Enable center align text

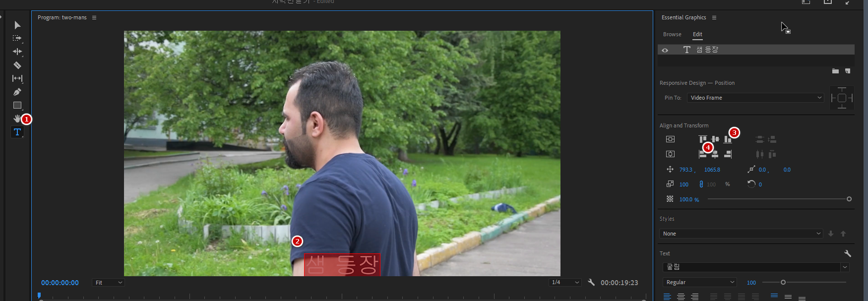681,297
